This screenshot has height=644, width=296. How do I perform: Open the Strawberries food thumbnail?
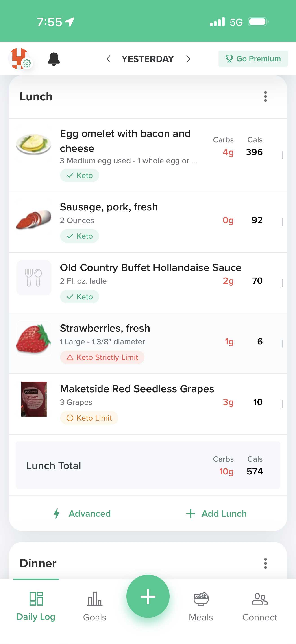[x=34, y=338]
